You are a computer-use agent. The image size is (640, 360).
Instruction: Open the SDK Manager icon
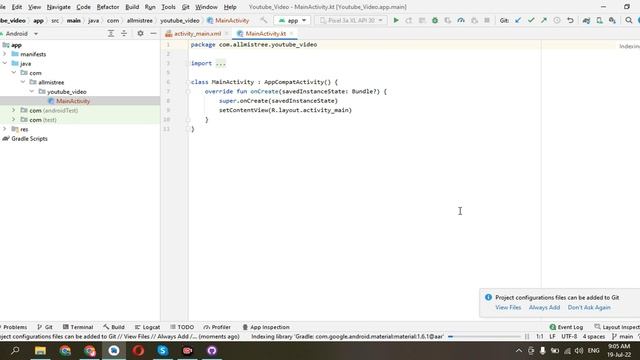pos(612,20)
